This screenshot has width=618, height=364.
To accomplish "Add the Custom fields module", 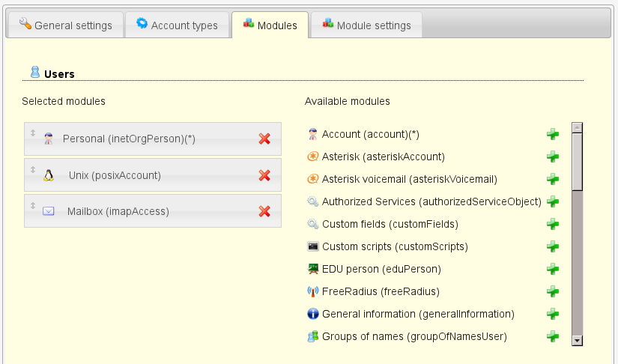I will (553, 224).
